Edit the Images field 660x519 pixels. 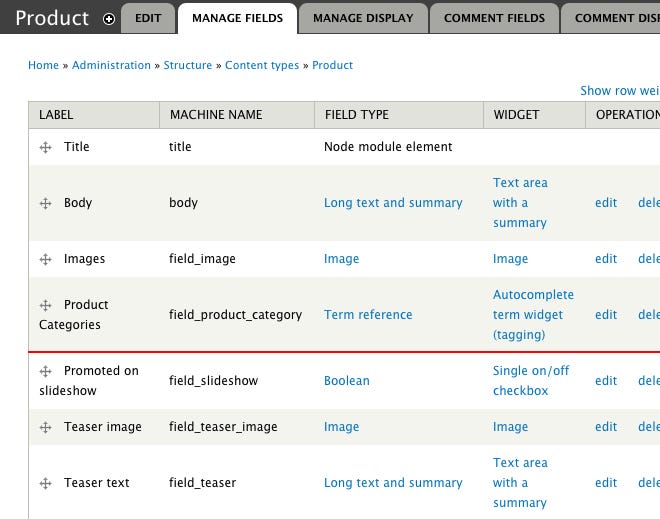[x=606, y=258]
